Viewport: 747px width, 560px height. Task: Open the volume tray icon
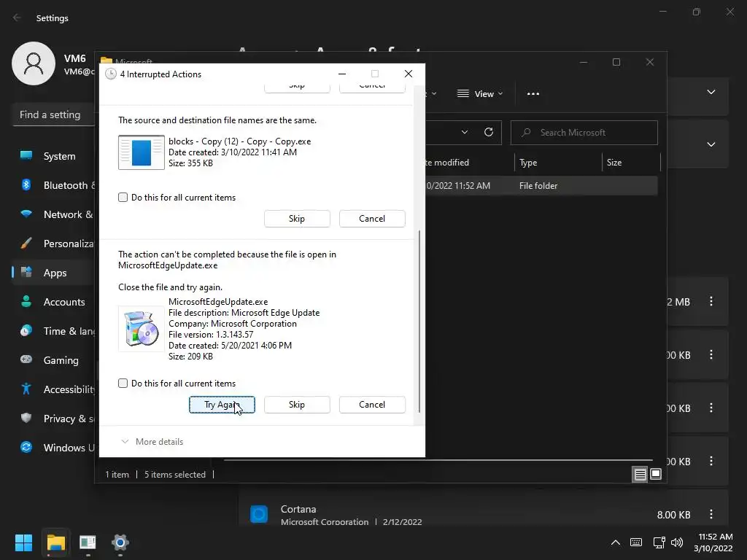[x=676, y=542]
